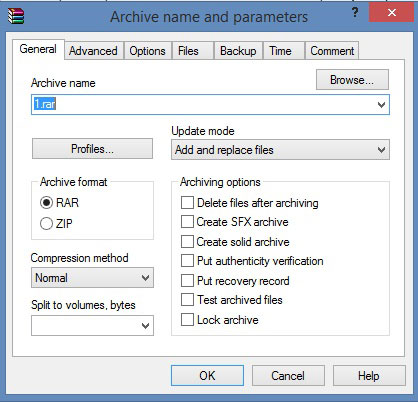Click the Archive name label
The image size is (418, 402).
click(x=63, y=83)
